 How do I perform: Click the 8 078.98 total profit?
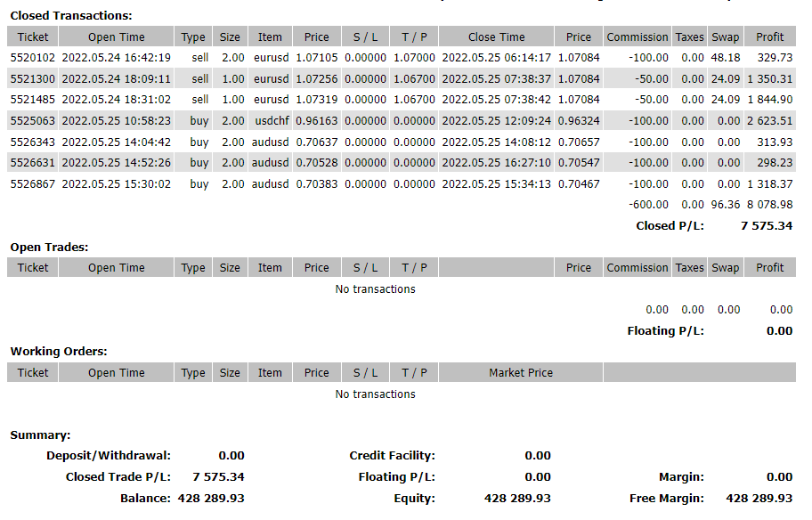(769, 205)
